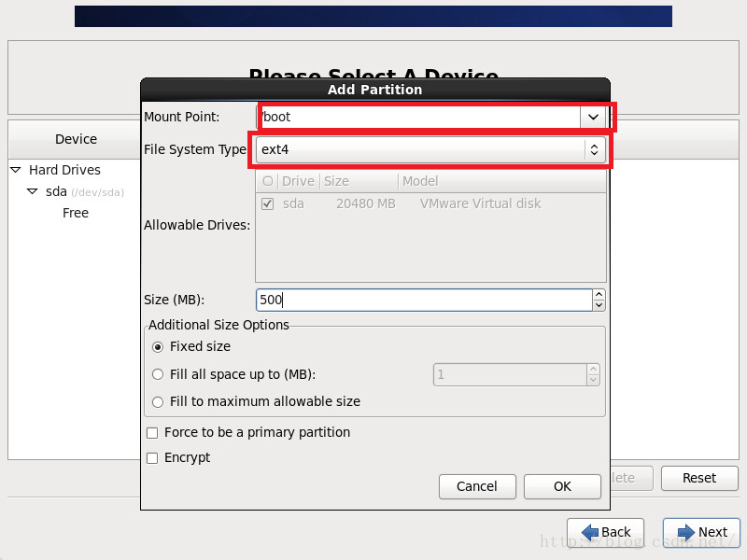Click the Reset button

pyautogui.click(x=698, y=478)
